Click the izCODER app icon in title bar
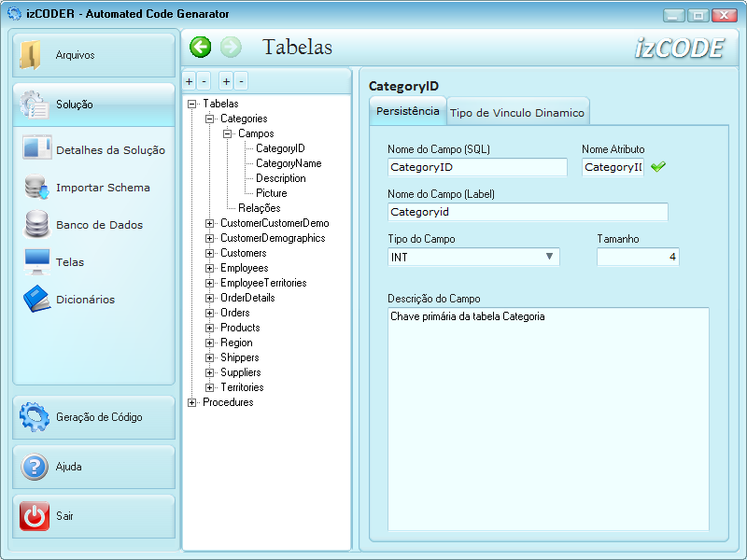This screenshot has width=747, height=560. pos(14,13)
